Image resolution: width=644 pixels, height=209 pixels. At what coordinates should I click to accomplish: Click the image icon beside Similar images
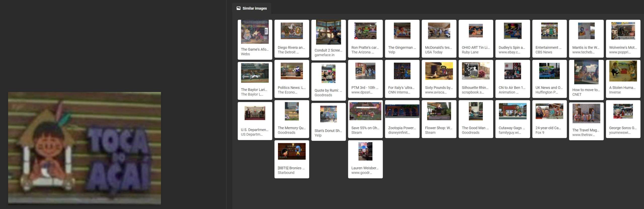(238, 8)
